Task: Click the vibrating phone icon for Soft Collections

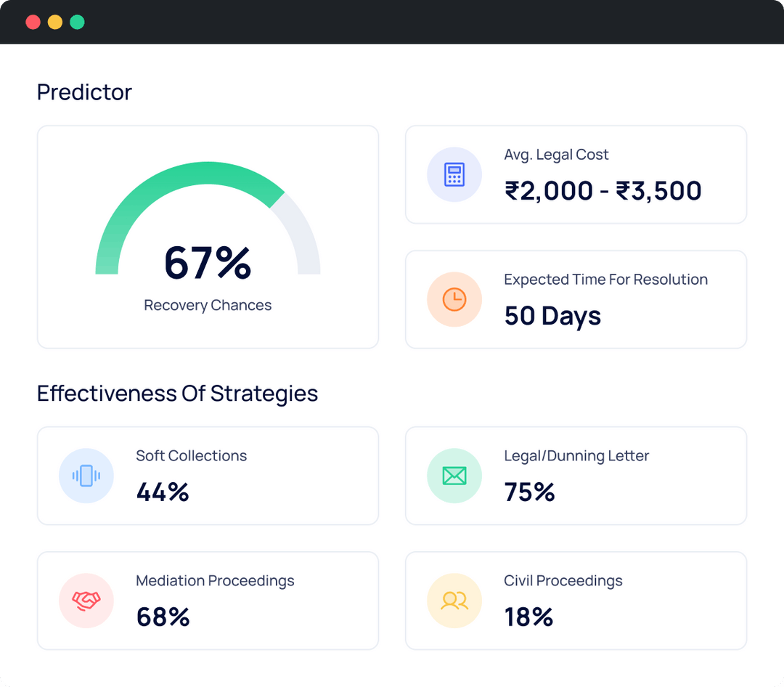Action: click(x=86, y=476)
